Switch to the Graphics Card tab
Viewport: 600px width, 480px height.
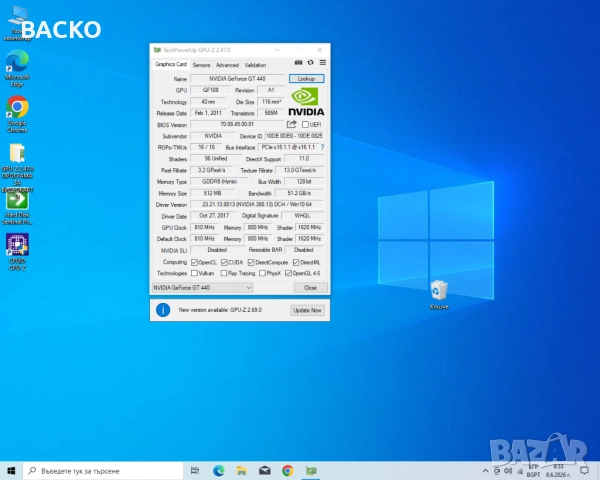171,64
